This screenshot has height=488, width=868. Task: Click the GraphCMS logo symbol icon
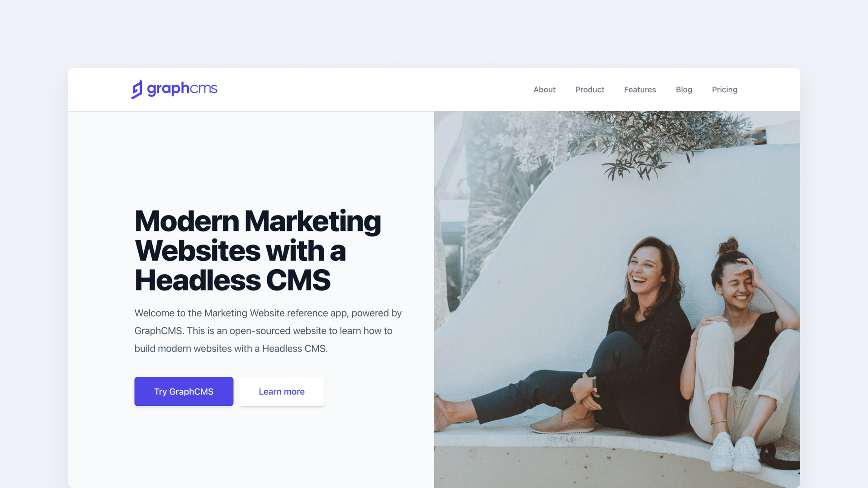point(137,89)
